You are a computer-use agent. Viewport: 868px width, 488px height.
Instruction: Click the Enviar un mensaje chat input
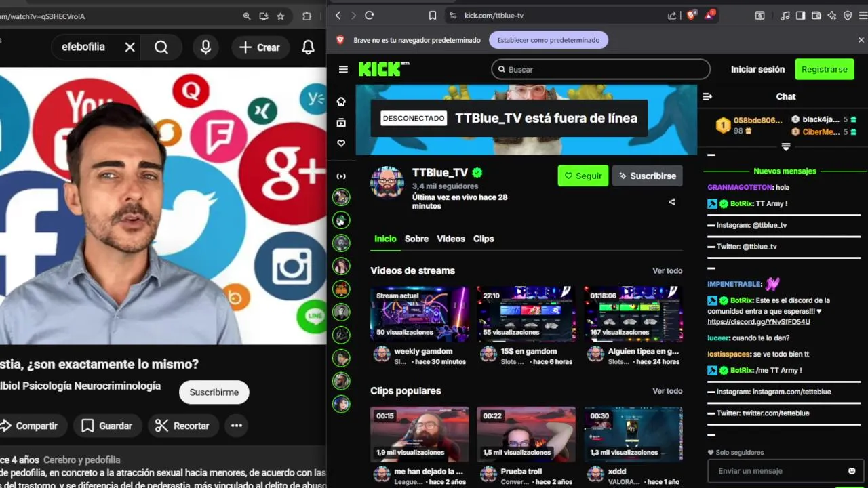click(x=776, y=471)
